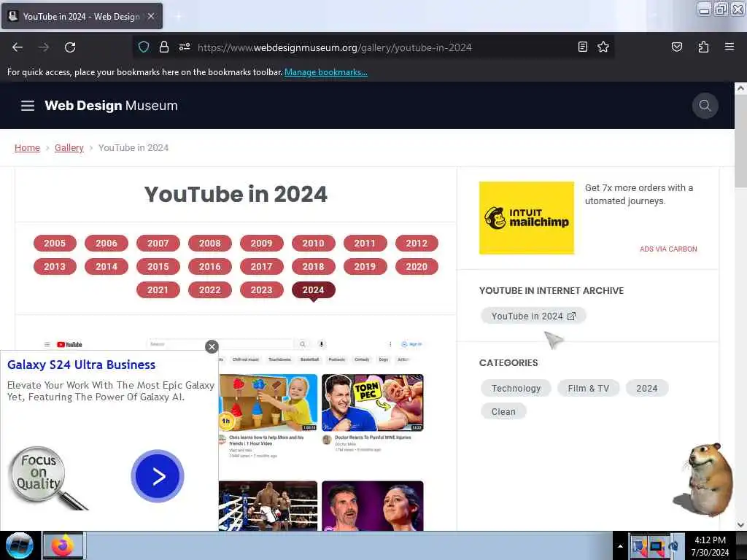Click the YouTube screenshot thumbnail
The image size is (747, 560).
pos(321,433)
